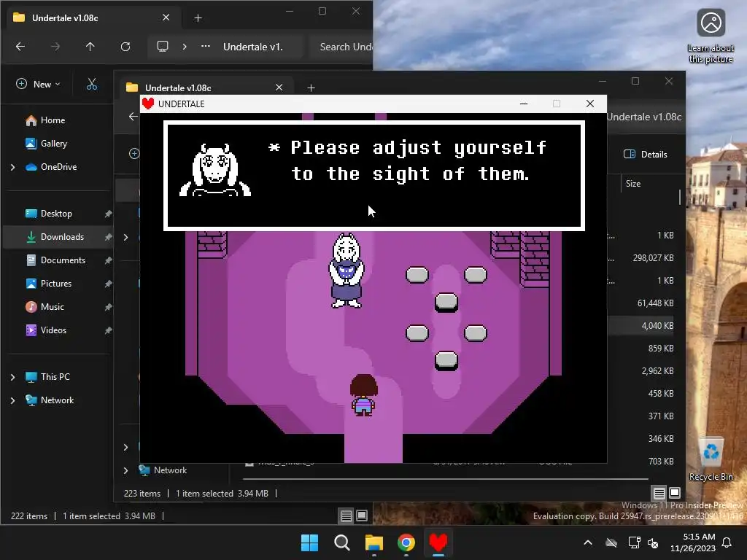Close middle Explorer Undertale v1.08c tab
Viewport: 747px width, 560px height.
pos(279,87)
